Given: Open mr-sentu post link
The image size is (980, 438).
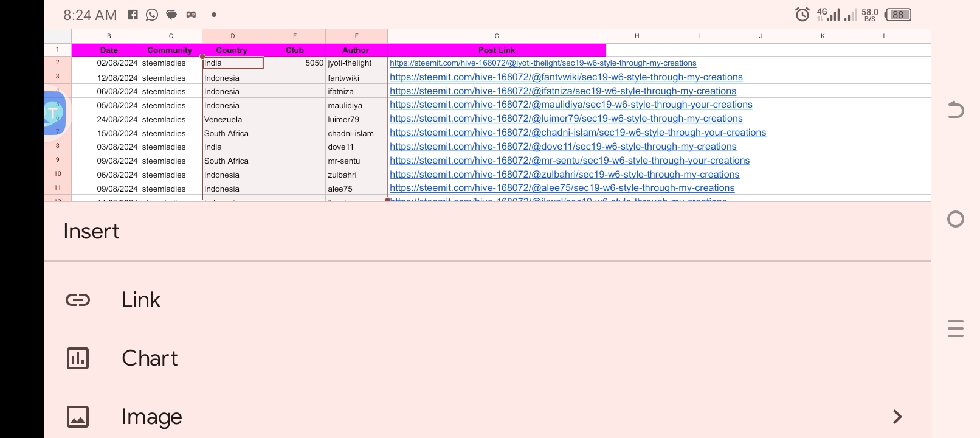Looking at the screenshot, I should pos(570,161).
